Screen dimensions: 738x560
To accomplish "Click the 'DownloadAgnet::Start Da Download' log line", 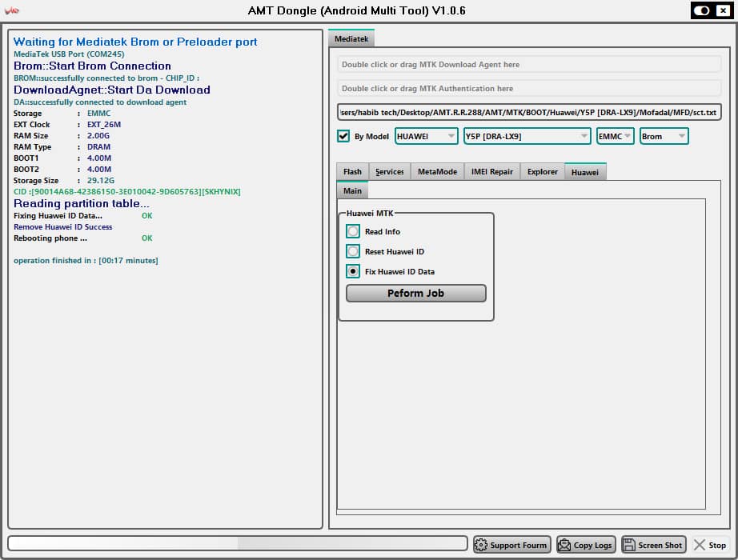I will pyautogui.click(x=112, y=90).
